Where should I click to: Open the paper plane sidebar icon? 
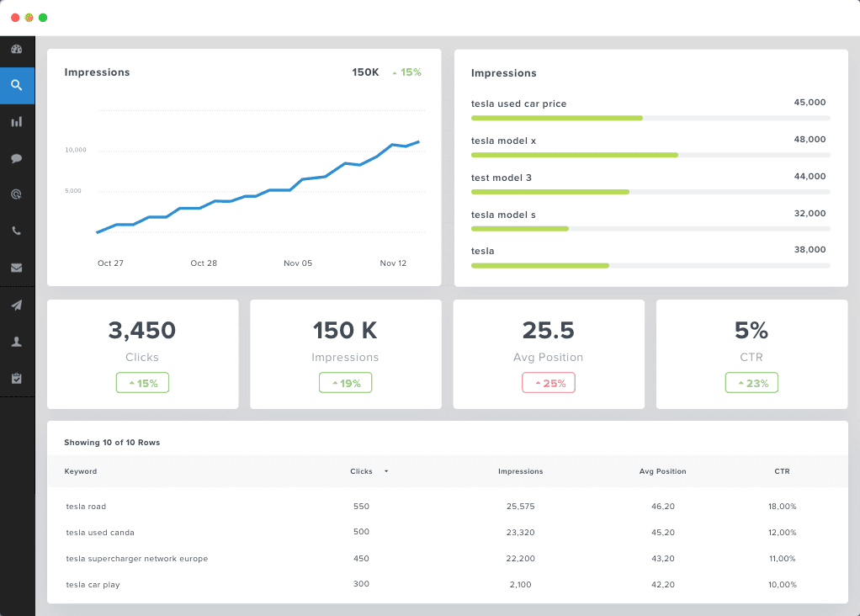17,305
